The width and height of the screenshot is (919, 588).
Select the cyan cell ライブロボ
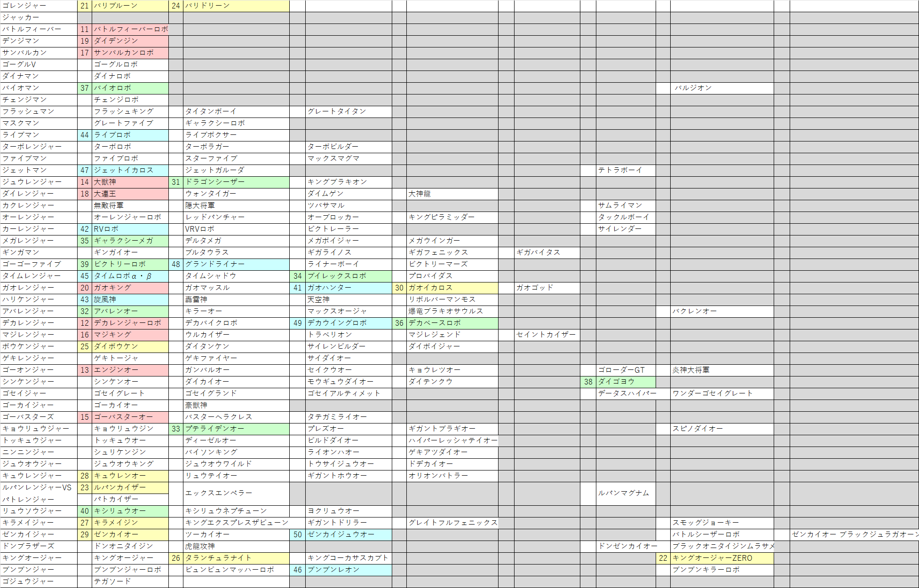(x=130, y=135)
